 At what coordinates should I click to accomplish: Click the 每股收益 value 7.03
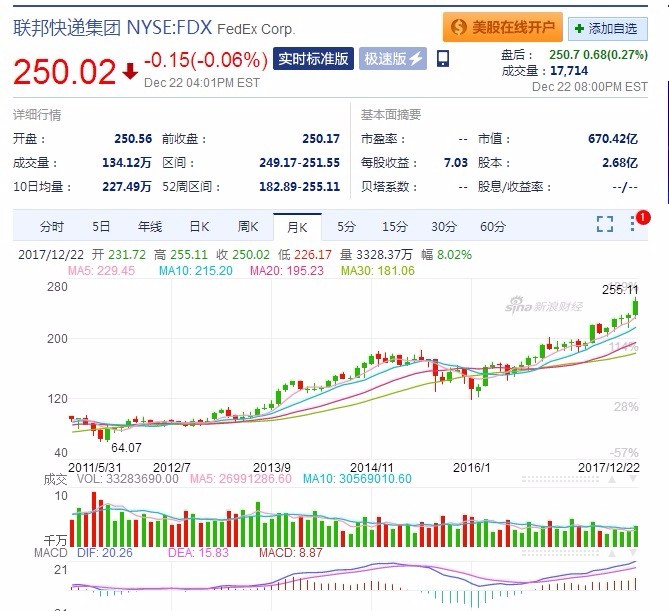coord(456,163)
